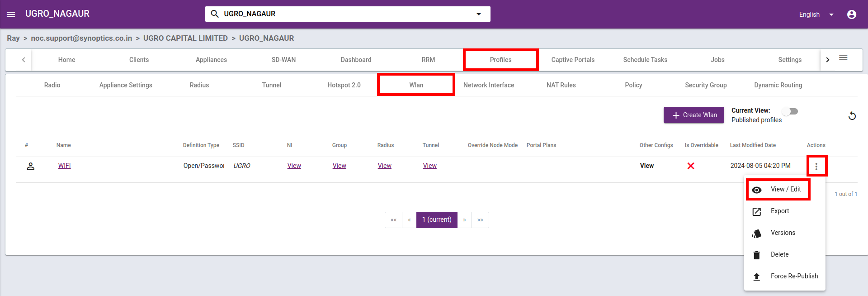Image resolution: width=868 pixels, height=296 pixels.
Task: Click the red X under Is Overridable
Action: [691, 166]
